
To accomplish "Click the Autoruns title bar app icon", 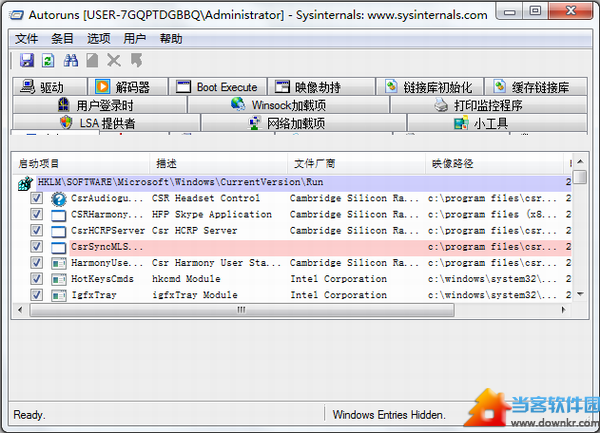I will click(x=17, y=15).
